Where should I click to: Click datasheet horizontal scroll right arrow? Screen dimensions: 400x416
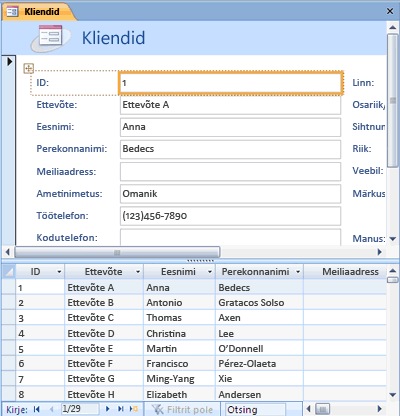[379, 409]
